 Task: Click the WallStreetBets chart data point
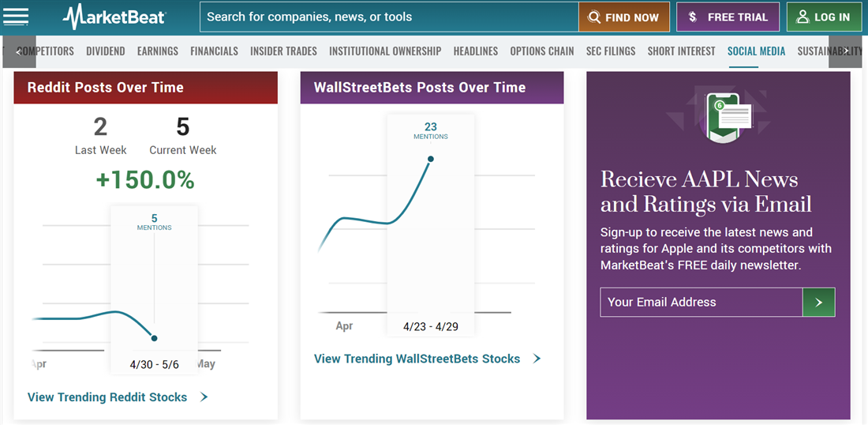pos(430,159)
